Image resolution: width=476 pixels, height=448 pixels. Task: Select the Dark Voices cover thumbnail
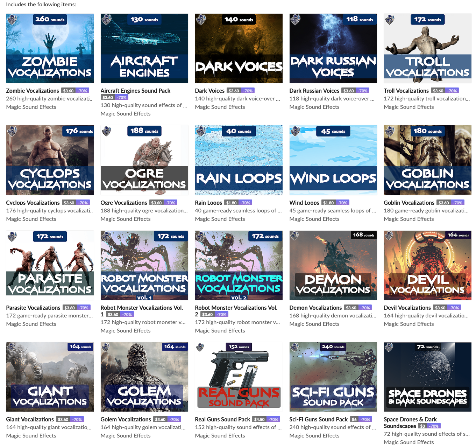(239, 48)
